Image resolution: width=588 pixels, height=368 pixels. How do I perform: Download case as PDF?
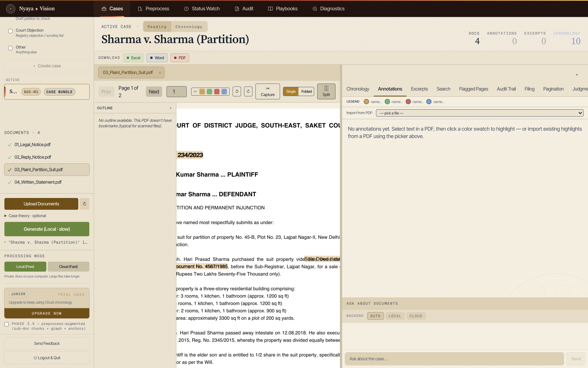pyautogui.click(x=180, y=58)
